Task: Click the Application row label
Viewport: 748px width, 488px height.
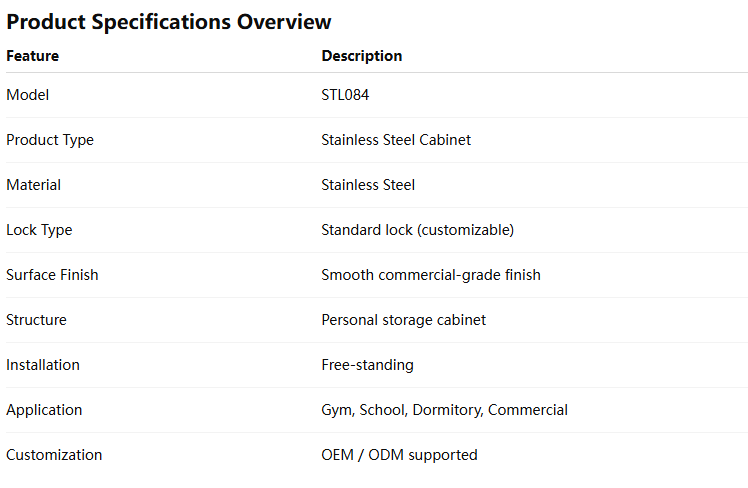Action: (x=44, y=410)
